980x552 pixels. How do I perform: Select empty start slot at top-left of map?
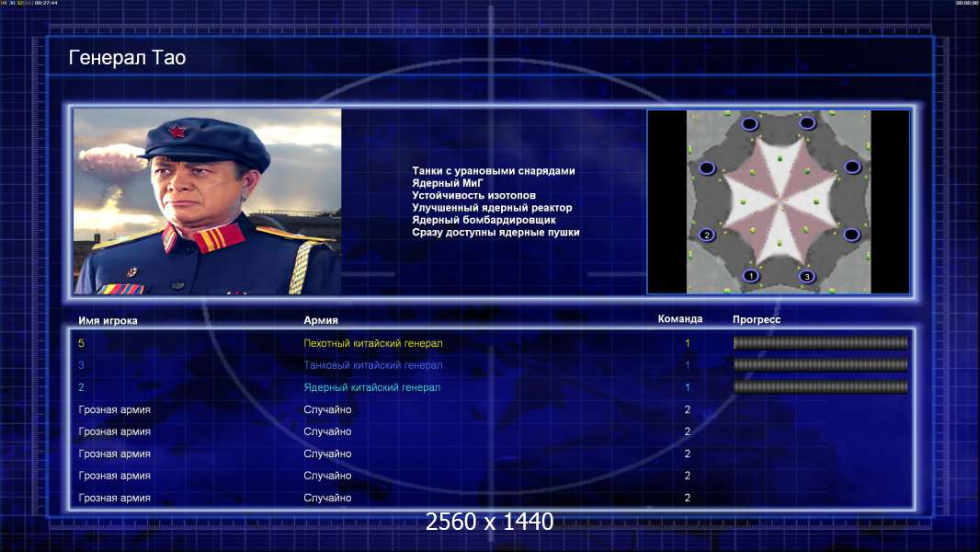749,123
